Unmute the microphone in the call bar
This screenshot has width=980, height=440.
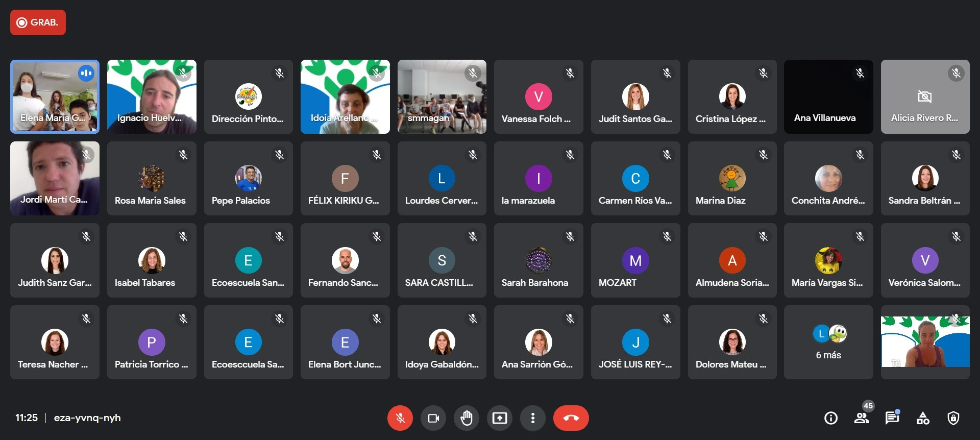[400, 418]
